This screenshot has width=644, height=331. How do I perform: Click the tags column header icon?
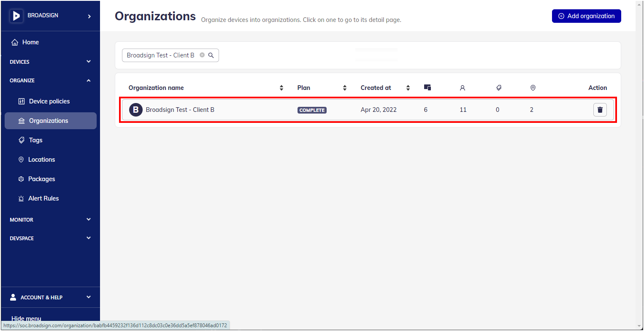pos(499,88)
